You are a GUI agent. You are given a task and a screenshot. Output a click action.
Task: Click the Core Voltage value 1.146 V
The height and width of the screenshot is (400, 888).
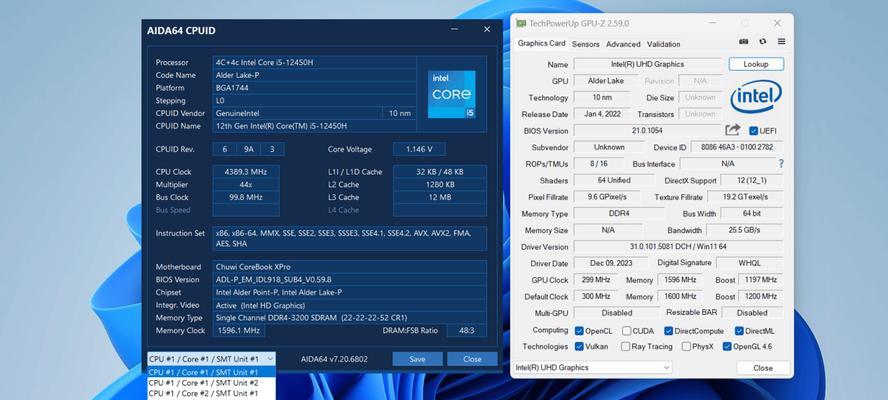pyautogui.click(x=419, y=149)
